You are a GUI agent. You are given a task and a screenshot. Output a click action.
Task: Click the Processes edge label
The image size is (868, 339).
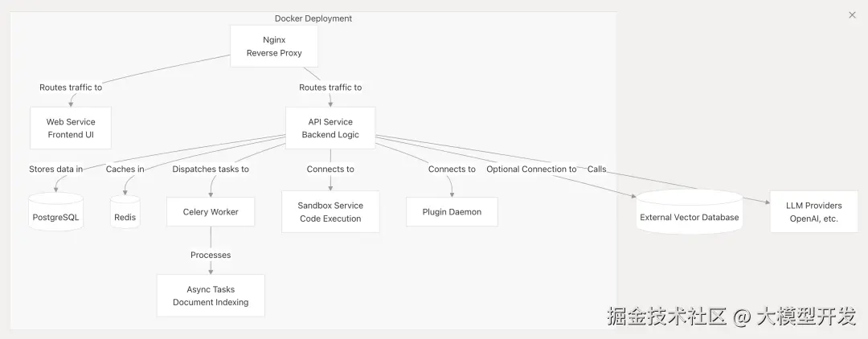[x=211, y=255]
